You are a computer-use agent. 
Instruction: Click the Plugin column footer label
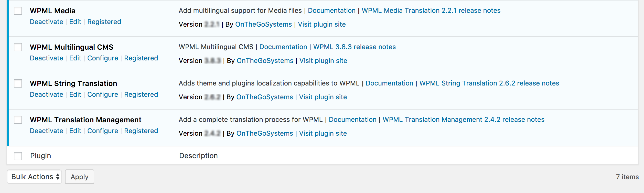(41, 156)
